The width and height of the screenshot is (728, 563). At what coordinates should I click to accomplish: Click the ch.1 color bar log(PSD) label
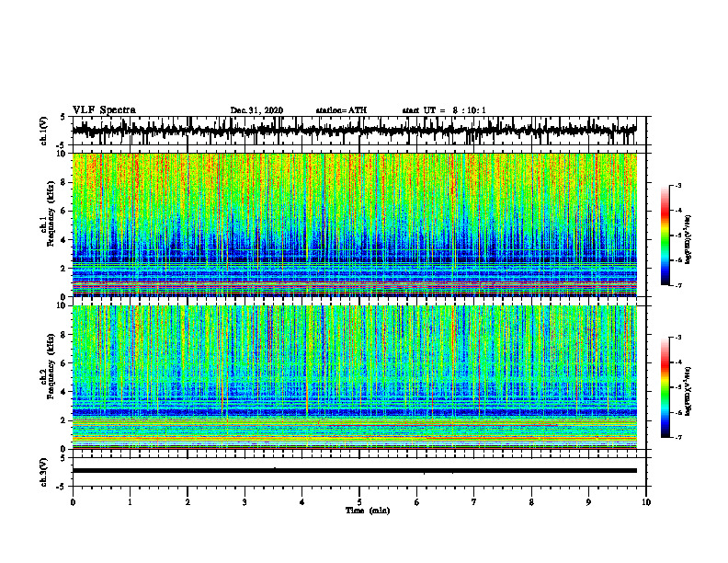tap(689, 239)
